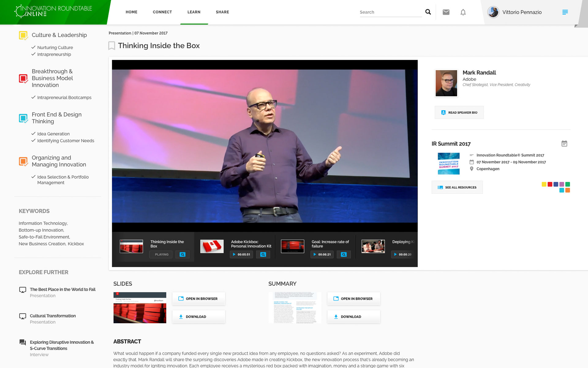Screen dimensions: 588x368
Task: Open the bookmark icon next to Thinking Inside the Box
Action: point(111,45)
